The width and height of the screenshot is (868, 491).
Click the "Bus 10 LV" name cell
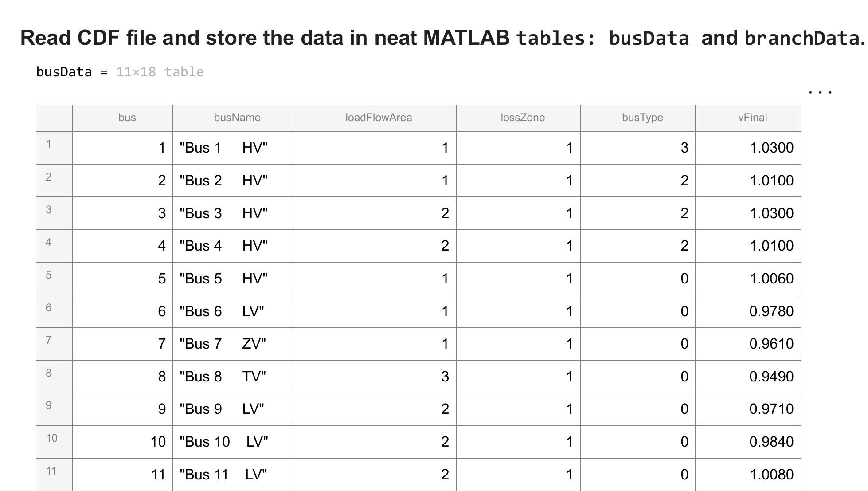(x=233, y=442)
